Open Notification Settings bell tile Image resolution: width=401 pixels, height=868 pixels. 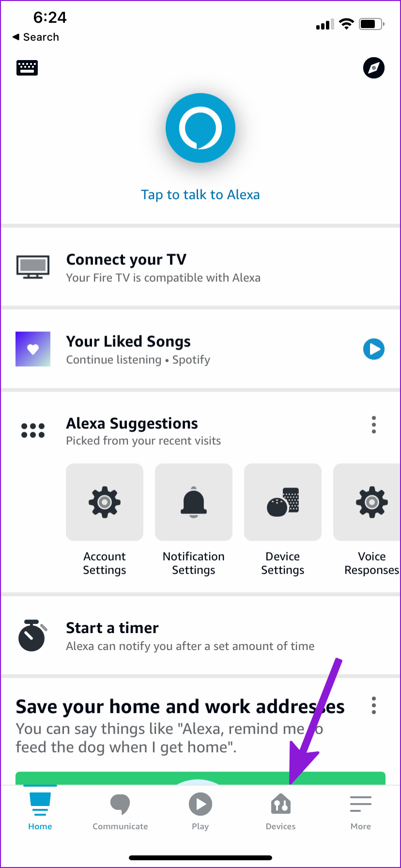(194, 502)
